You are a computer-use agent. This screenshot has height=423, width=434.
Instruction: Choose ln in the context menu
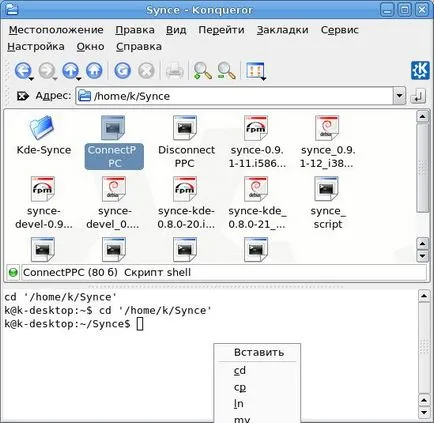[257, 404]
